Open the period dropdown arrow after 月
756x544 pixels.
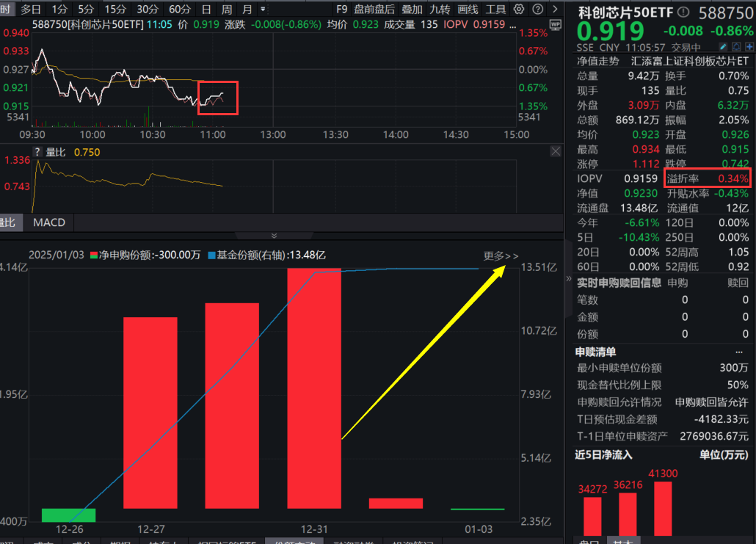click(x=263, y=9)
